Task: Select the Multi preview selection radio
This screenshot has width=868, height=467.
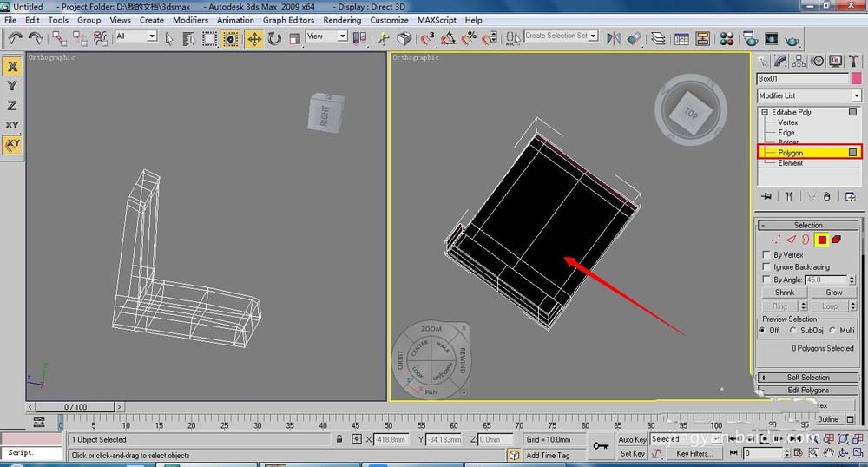Action: (832, 331)
